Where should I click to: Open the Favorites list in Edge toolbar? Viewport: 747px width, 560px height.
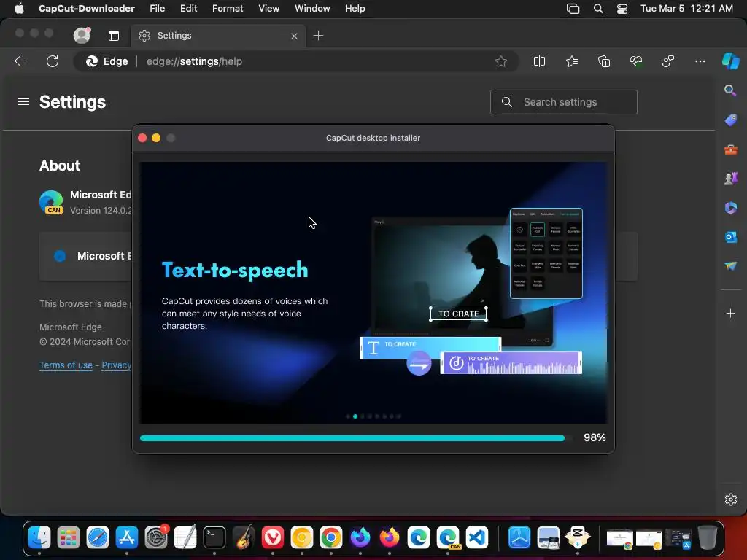pyautogui.click(x=572, y=61)
